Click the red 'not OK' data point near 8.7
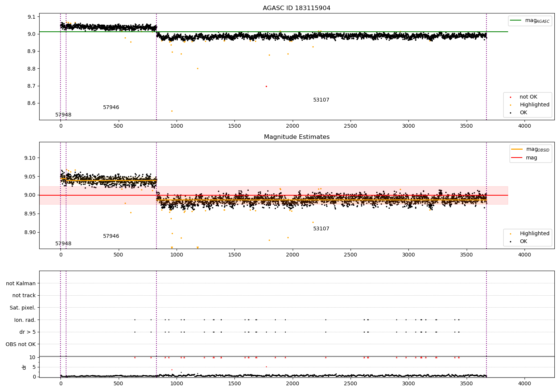The height and width of the screenshot is (392, 560). [266, 86]
